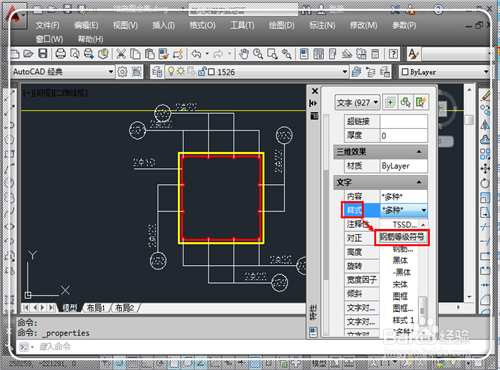Image resolution: width=500 pixels, height=370 pixels.
Task: Open the 格式(O) menu
Action: coord(202,25)
